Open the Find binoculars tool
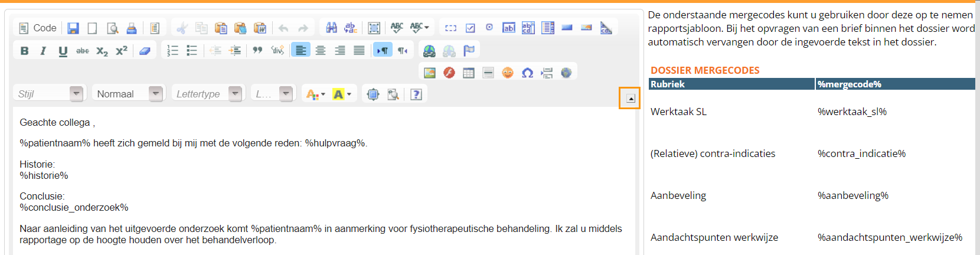Image resolution: width=980 pixels, height=255 pixels. tap(331, 28)
